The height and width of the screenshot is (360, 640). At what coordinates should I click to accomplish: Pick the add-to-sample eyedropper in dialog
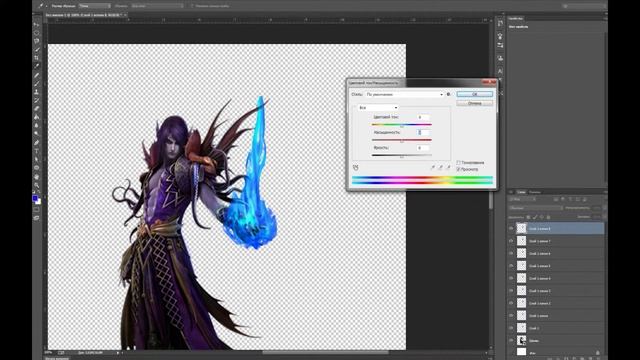click(x=440, y=167)
